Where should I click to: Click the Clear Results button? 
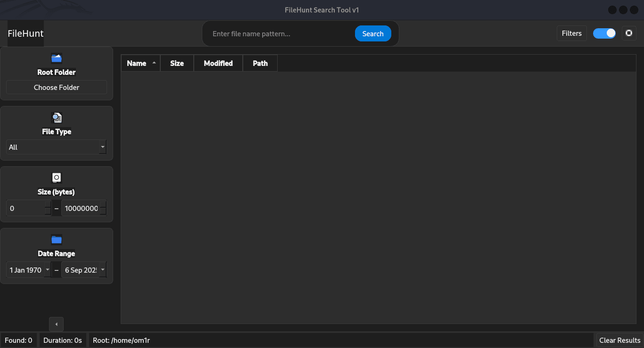click(619, 340)
